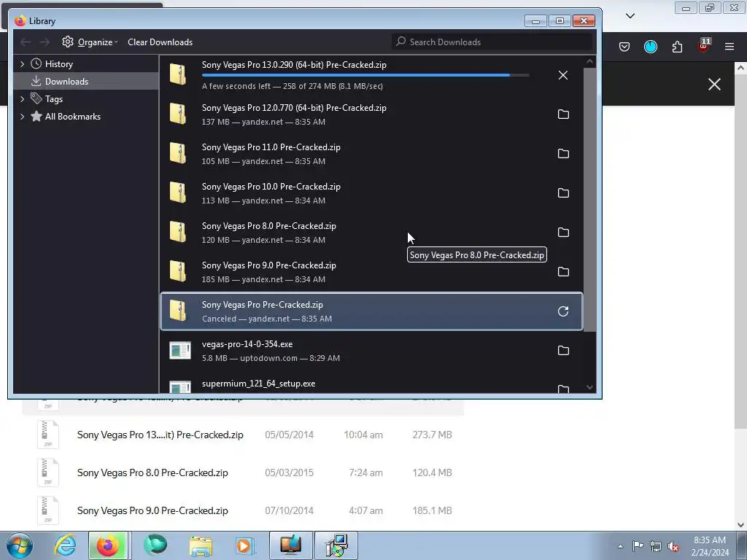Viewport: 747px width, 560px height.
Task: Open Sony Vegas Pro 9.0 Pre-Cracked.zip page link
Action: [152, 510]
